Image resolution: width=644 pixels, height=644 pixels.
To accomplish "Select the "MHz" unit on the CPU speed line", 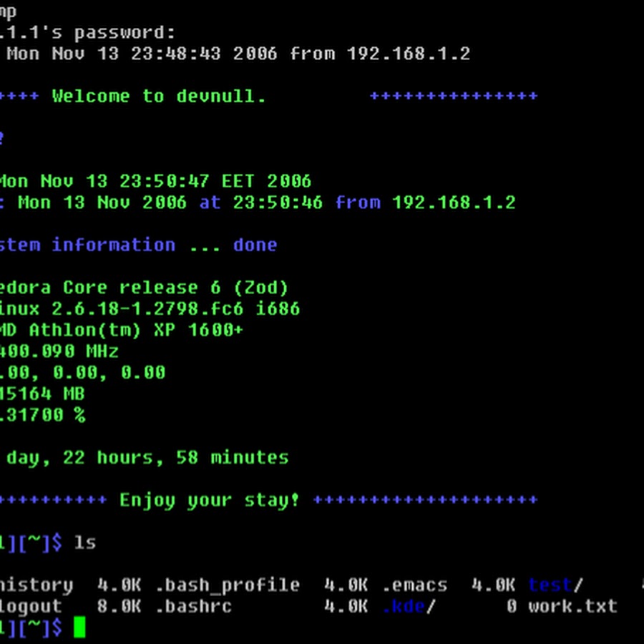I will click(x=102, y=351).
